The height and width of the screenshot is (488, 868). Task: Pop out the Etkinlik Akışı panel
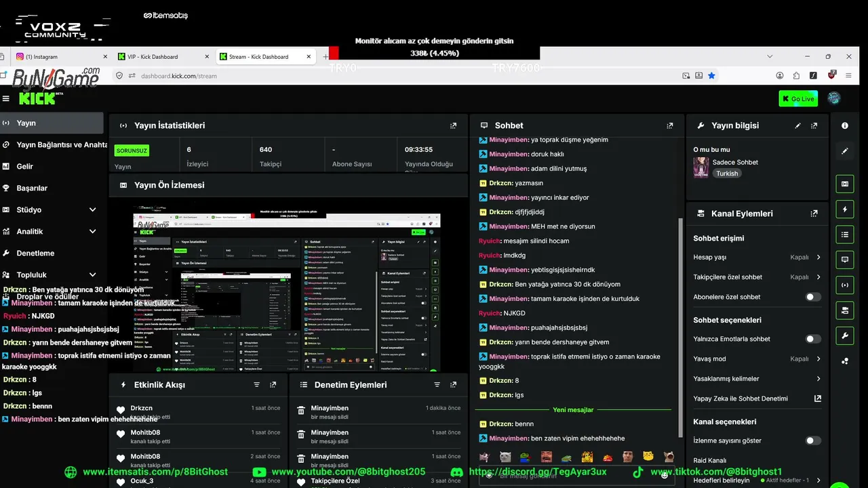pos(273,385)
